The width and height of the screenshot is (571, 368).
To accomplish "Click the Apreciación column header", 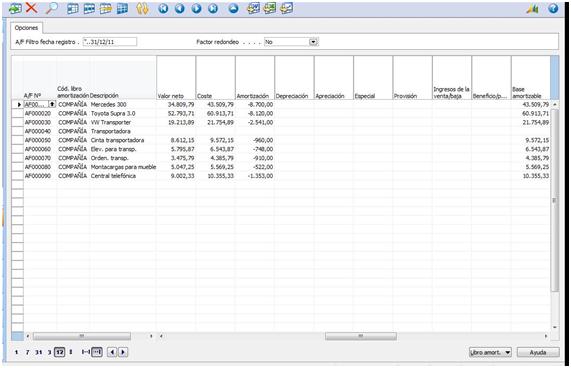I will (334, 78).
